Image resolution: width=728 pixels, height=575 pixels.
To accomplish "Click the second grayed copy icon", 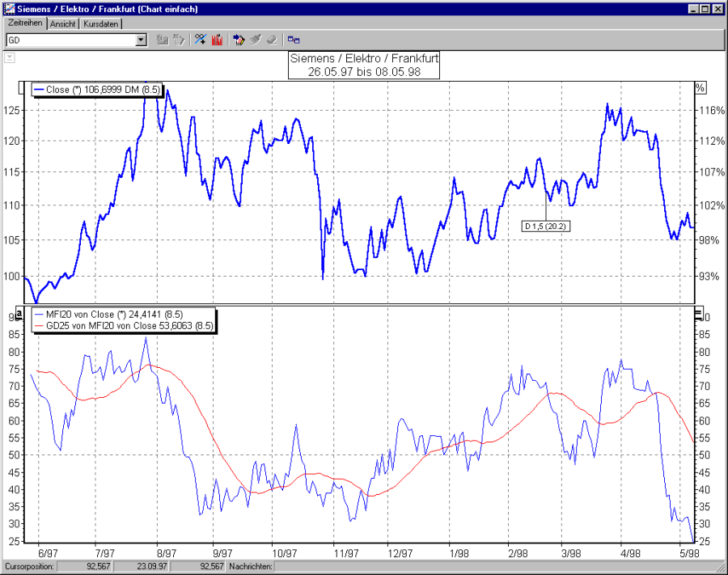I will click(x=181, y=39).
